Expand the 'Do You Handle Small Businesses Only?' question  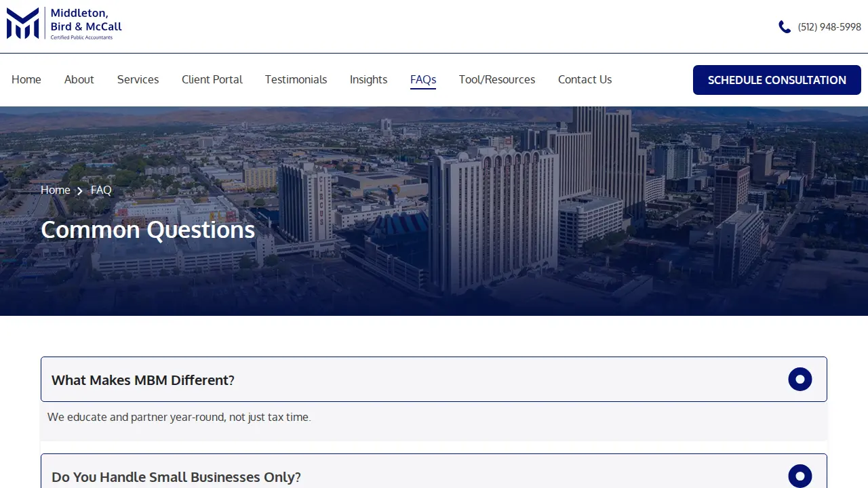(x=434, y=471)
